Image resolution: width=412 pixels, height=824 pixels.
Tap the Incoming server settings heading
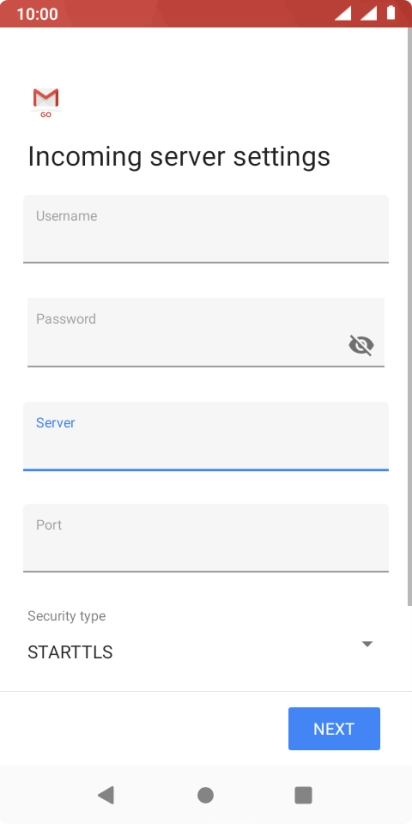(x=179, y=157)
